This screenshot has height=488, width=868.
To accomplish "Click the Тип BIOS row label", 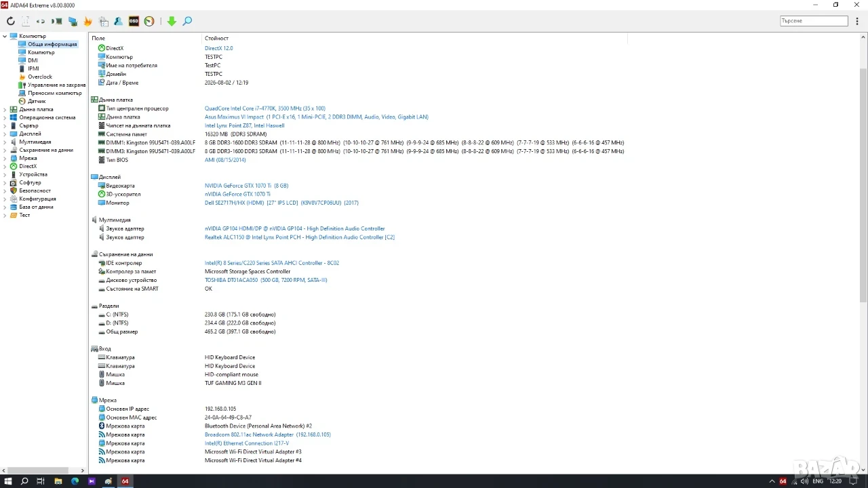I will 117,160.
